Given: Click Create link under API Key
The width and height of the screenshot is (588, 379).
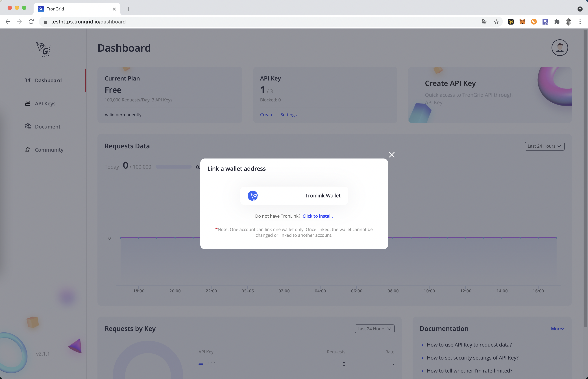Looking at the screenshot, I should pyautogui.click(x=267, y=115).
